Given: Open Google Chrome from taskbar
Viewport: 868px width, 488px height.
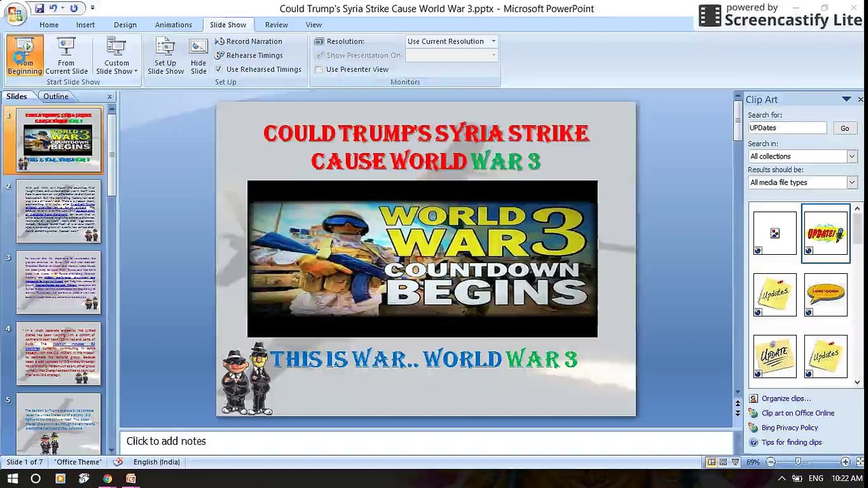Looking at the screenshot, I should 107,479.
